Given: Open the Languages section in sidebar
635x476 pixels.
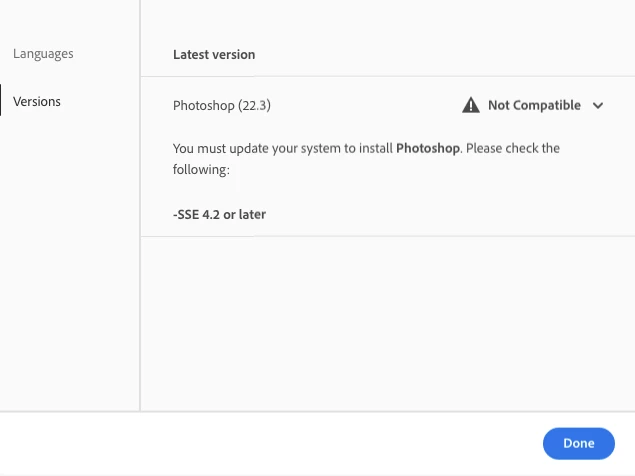Looking at the screenshot, I should 43,53.
